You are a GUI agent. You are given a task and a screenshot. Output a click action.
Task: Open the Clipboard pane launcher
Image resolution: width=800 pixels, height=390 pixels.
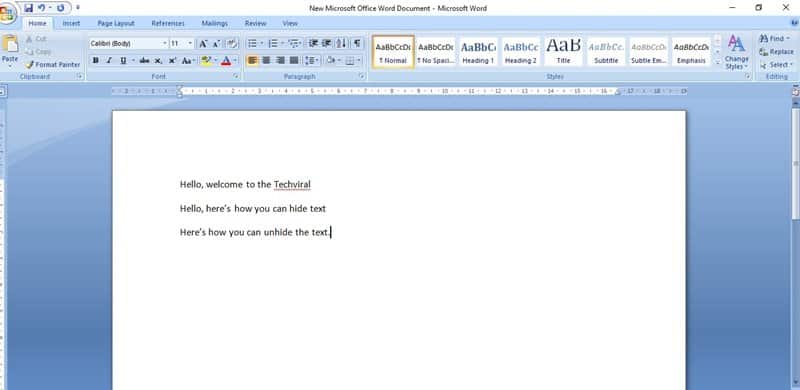pos(80,77)
